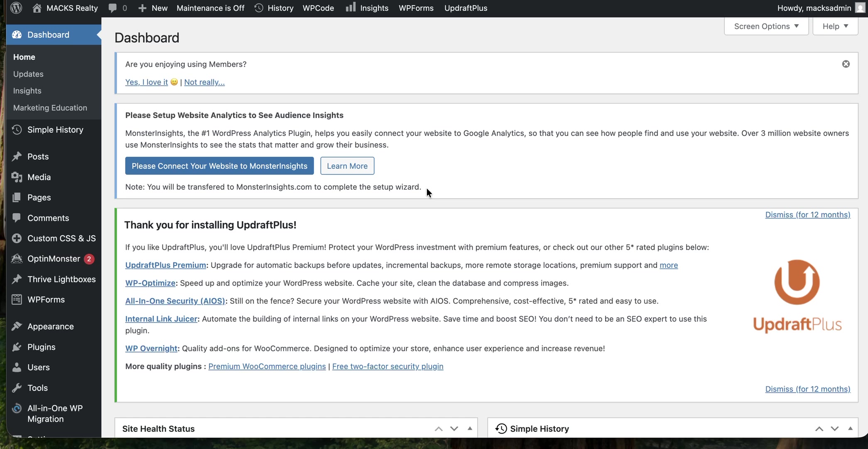Click Please Connect Your Website to MonsterInsights
Viewport: 868px width, 449px height.
point(219,166)
